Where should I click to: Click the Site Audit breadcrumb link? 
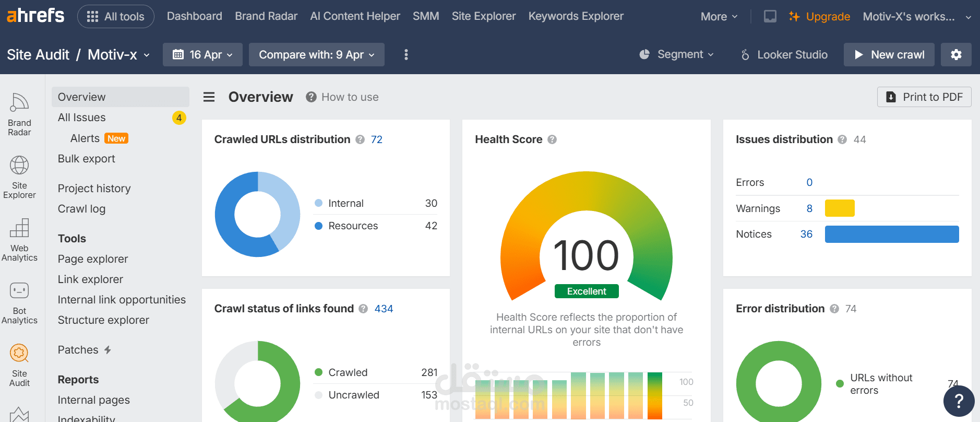[38, 54]
